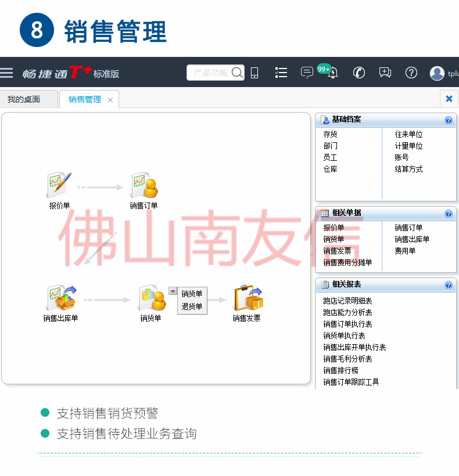Open 跑店能力分析表 report
Image resolution: width=459 pixels, height=476 pixels.
click(x=347, y=312)
